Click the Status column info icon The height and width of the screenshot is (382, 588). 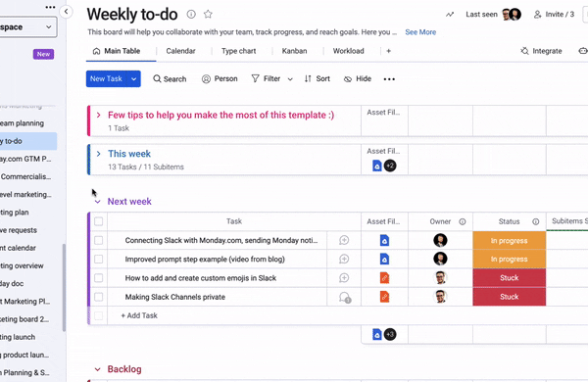click(x=535, y=222)
